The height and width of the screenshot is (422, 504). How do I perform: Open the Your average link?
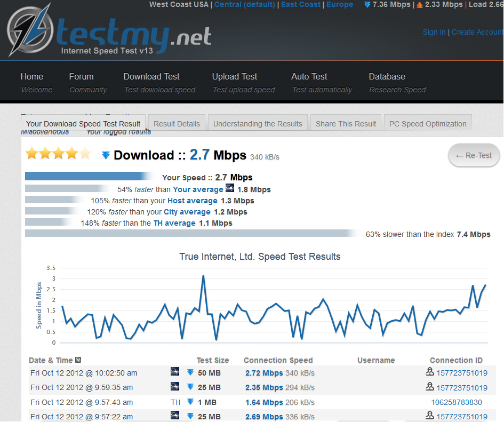[x=198, y=189]
